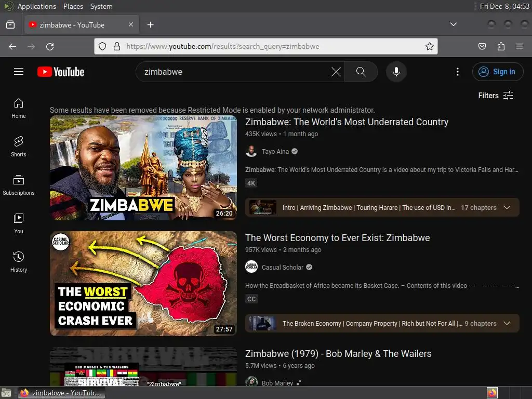Click the chapter preview thumbnail beside Intro
The width and height of the screenshot is (532, 399).
coord(262,207)
